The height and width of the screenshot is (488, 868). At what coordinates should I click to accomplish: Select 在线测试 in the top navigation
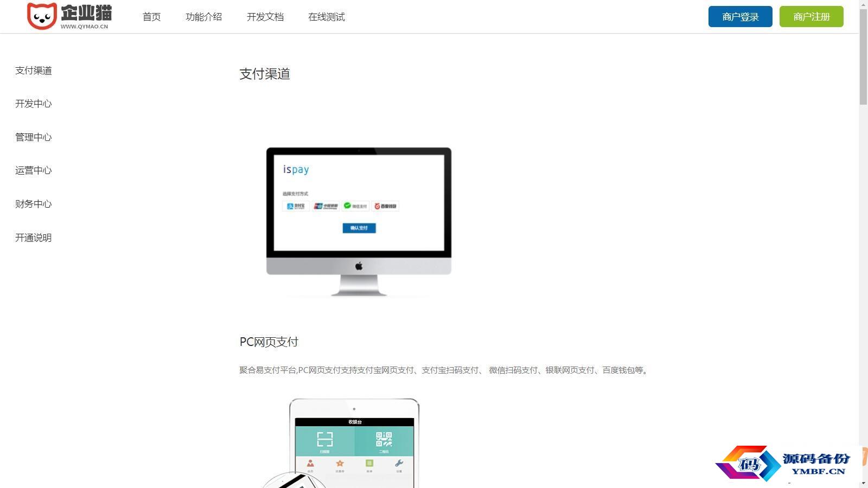pyautogui.click(x=326, y=17)
